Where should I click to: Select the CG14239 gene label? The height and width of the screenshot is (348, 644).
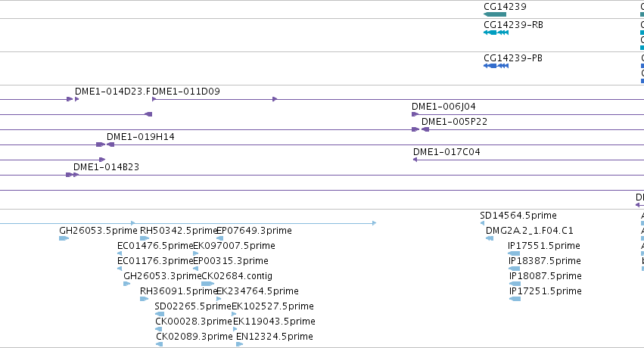[x=505, y=7]
